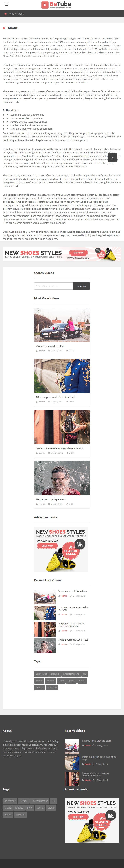The height and width of the screenshot is (868, 124).
Task: Open footer 'Vivamus sed ultrices diam' video thumbnail
Action: pos(72,746)
